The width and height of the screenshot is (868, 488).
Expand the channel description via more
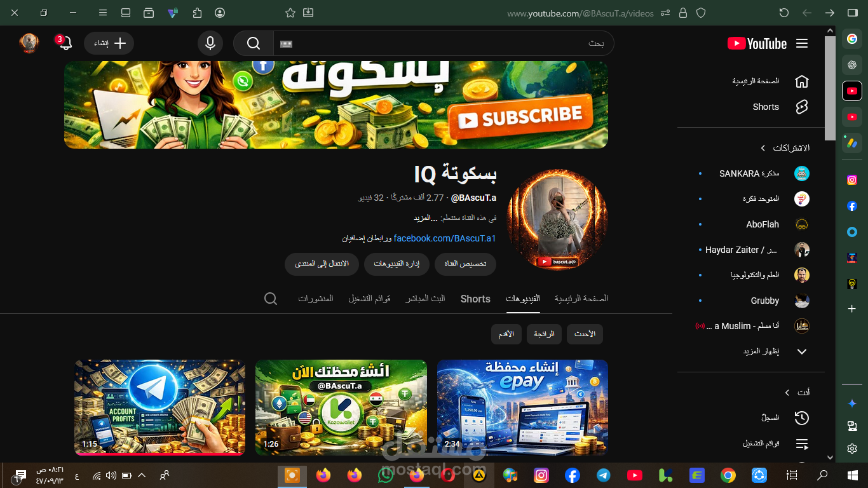426,218
